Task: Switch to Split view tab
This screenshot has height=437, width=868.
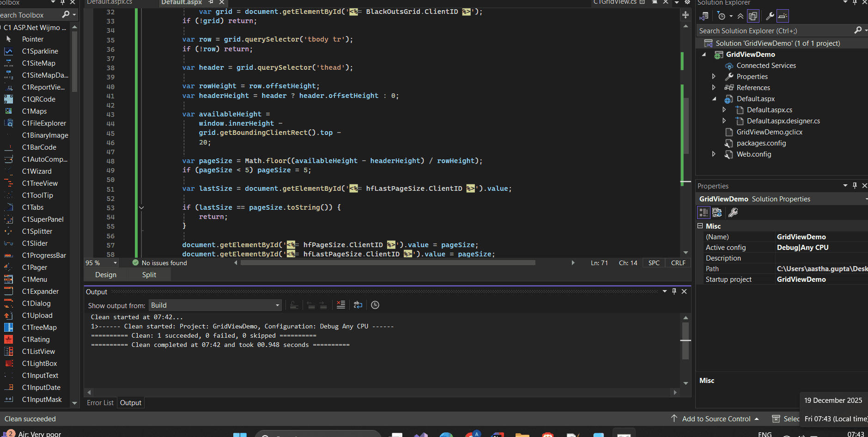Action: click(x=149, y=275)
